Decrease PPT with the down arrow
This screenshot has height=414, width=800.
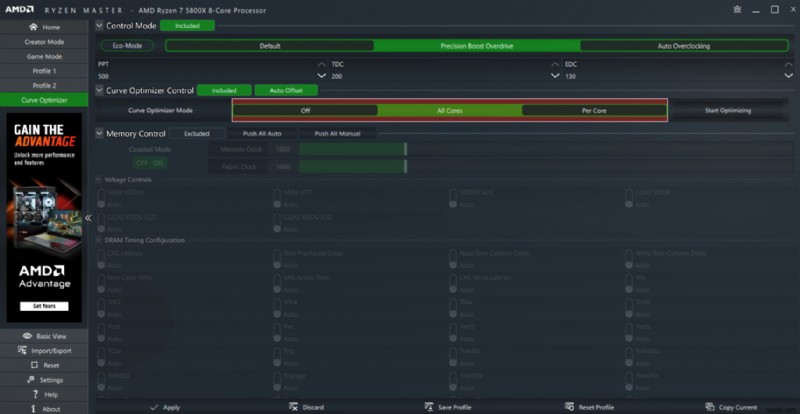coord(321,76)
